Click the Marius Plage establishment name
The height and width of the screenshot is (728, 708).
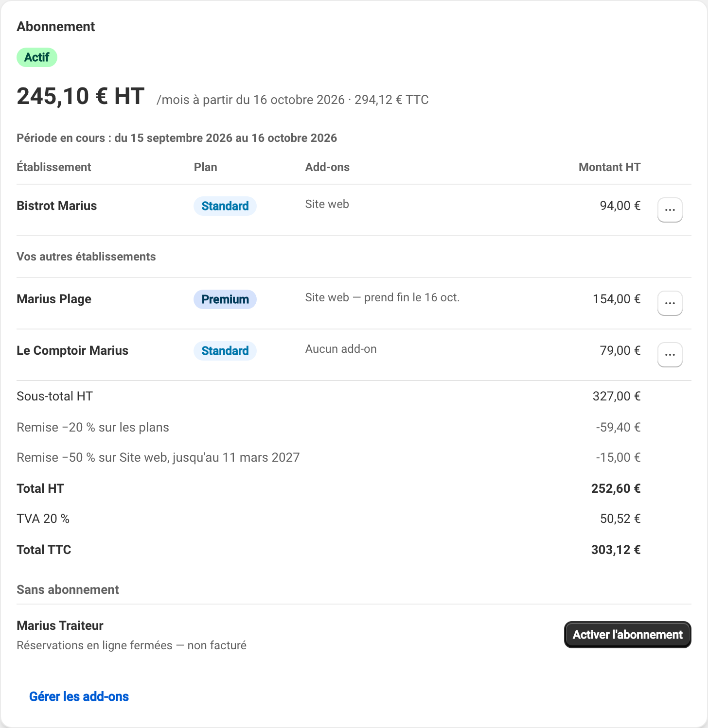(54, 299)
